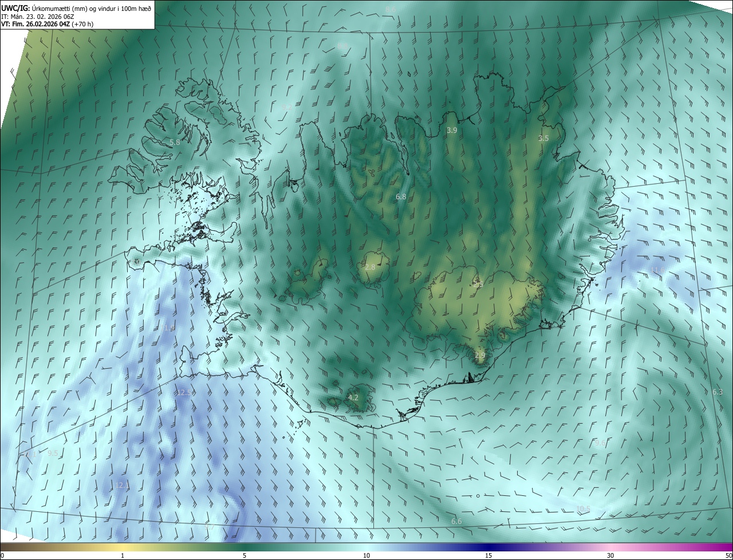Click the 30 tick label on the color scale
Screen dimensions: 733x560
[610, 555]
